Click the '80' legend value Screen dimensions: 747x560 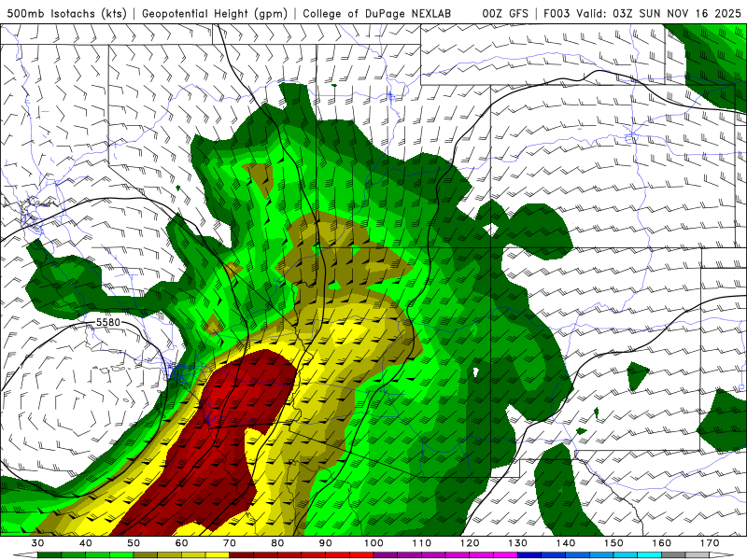[277, 543]
